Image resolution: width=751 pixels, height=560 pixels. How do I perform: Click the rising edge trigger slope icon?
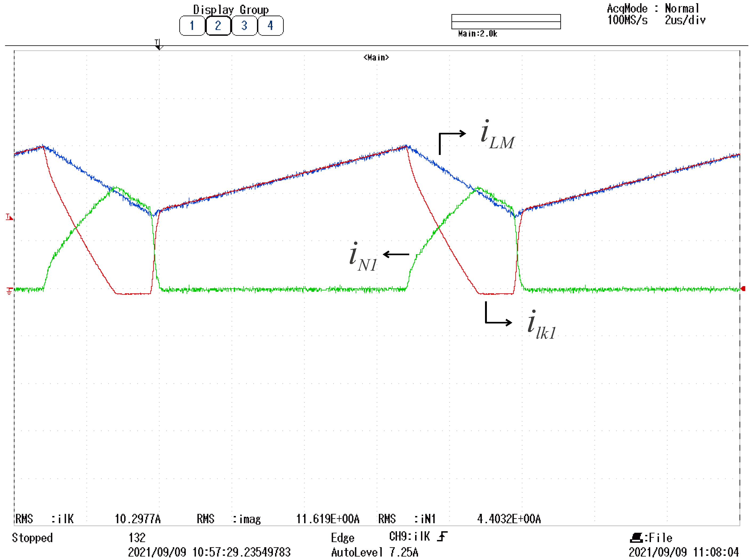tap(442, 536)
